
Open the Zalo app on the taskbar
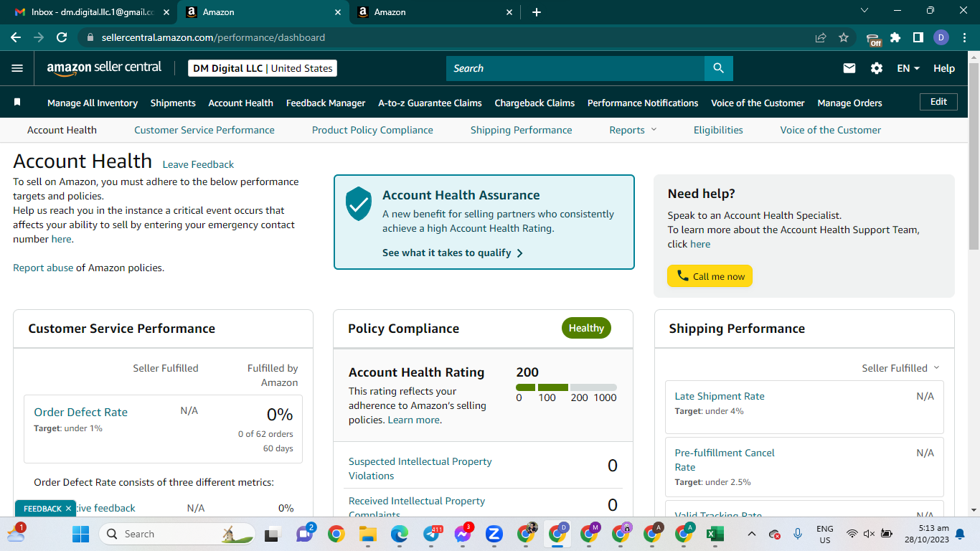[494, 534]
